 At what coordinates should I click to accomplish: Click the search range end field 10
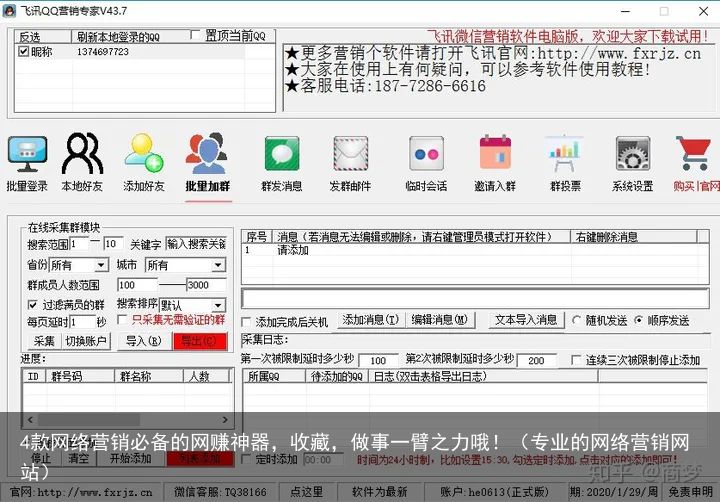tap(113, 244)
